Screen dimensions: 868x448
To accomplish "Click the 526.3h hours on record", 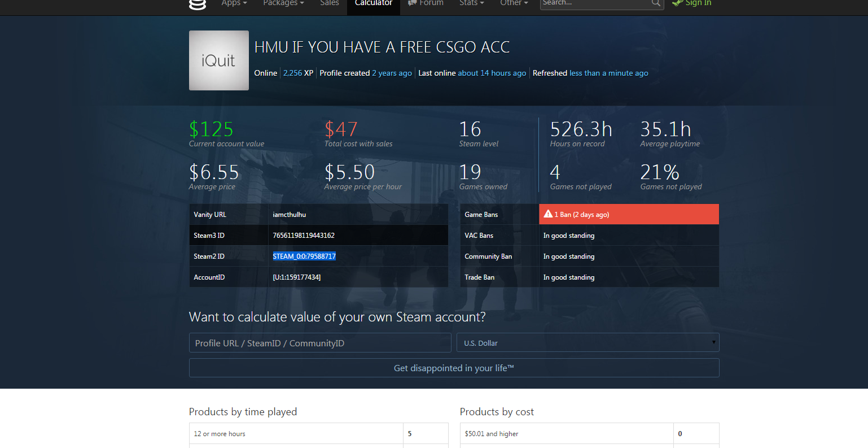I will click(581, 129).
